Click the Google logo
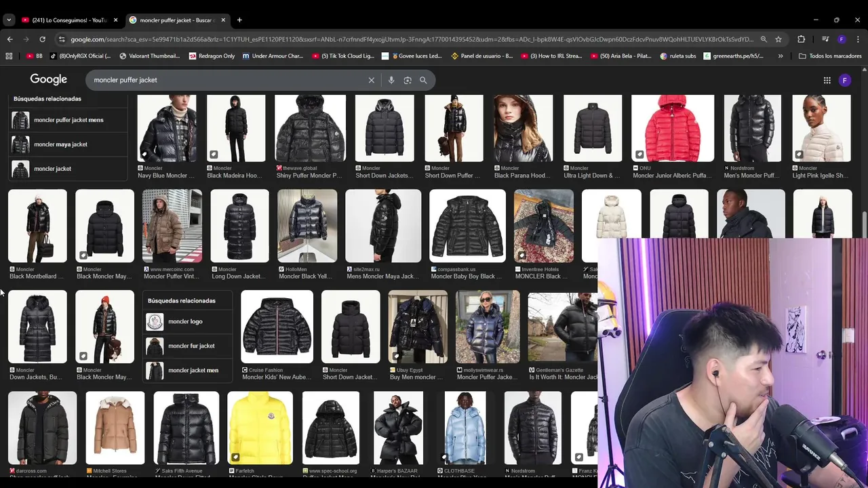 49,79
